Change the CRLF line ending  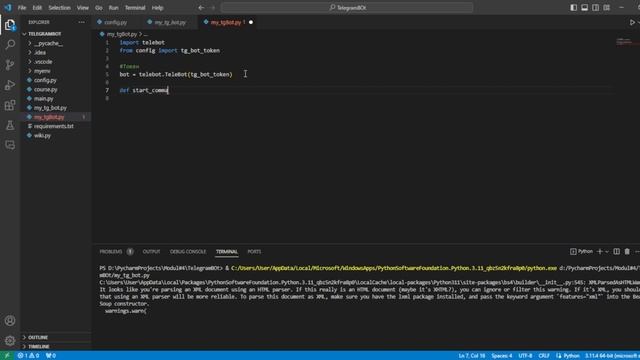coord(544,356)
